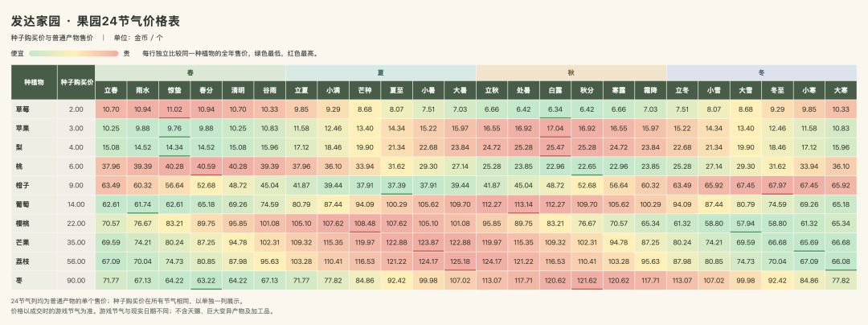Screen dimensions: 868x325
Task: Click the 冬至 column header
Action: (777, 90)
